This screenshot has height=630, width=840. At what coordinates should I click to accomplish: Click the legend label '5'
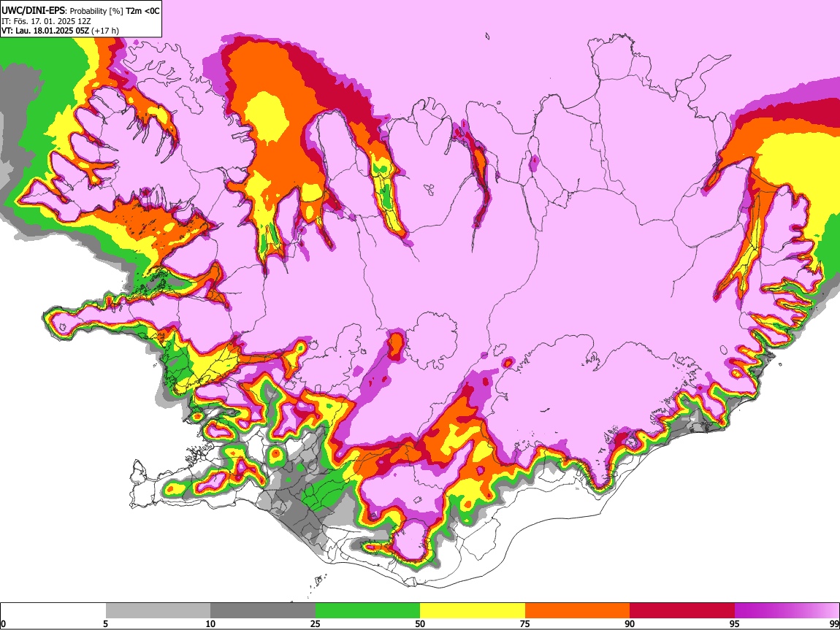(x=105, y=623)
